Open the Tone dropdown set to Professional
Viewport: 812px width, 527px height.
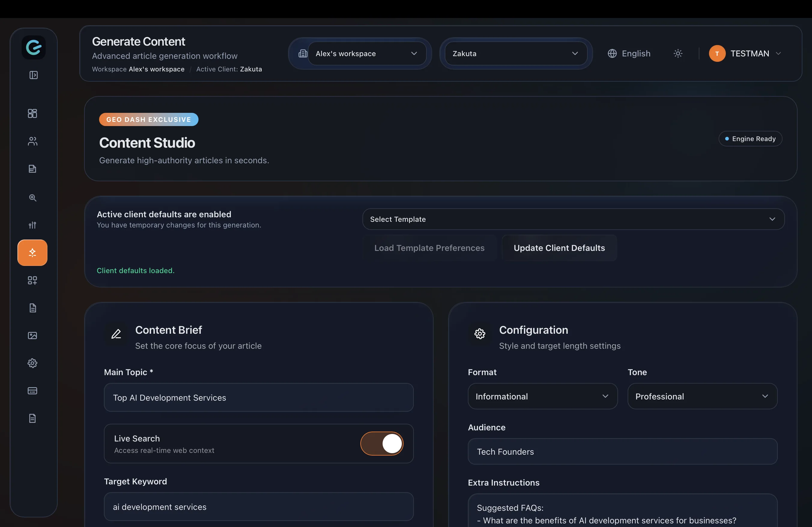702,396
